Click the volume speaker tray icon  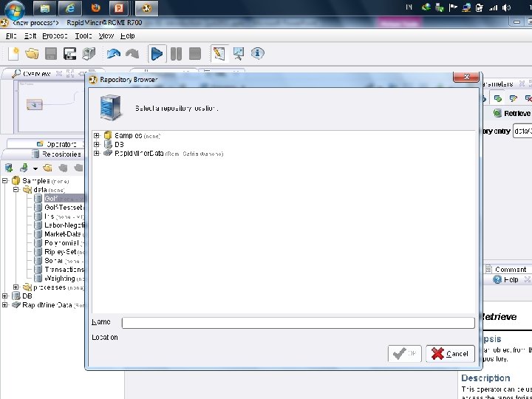(x=507, y=8)
